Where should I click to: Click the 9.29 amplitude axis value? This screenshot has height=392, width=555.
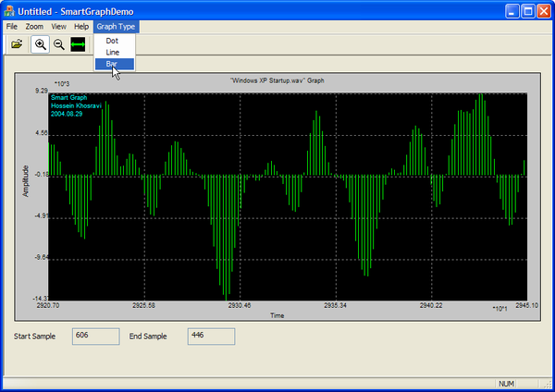(x=41, y=91)
